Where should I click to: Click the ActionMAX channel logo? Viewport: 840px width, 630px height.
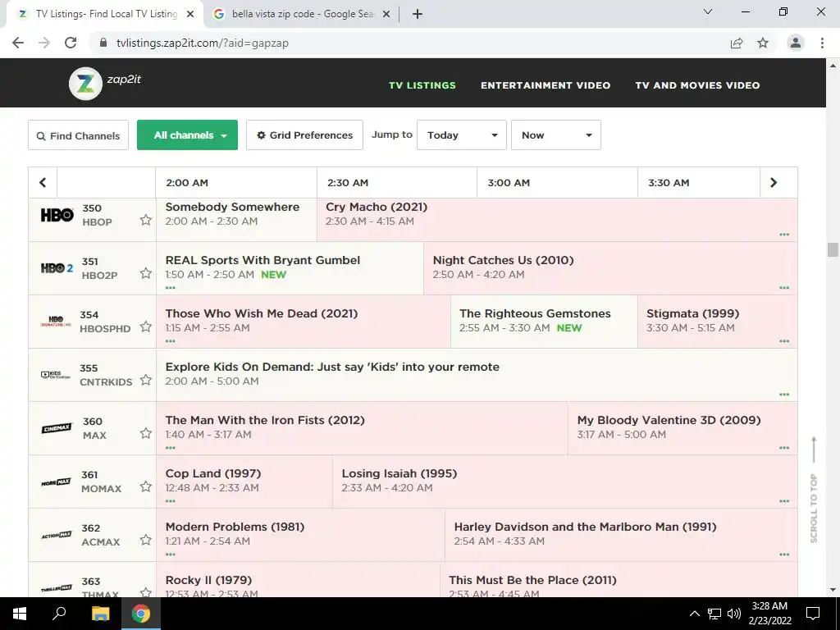57,535
